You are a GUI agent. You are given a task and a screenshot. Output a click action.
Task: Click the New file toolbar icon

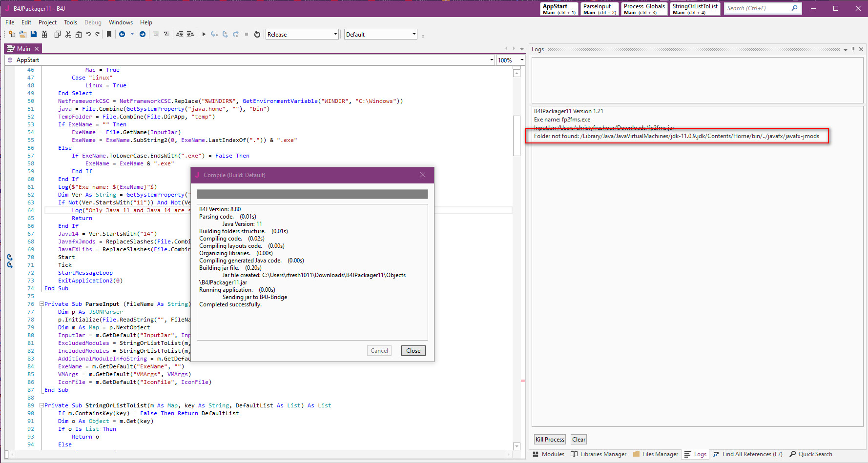tap(12, 34)
